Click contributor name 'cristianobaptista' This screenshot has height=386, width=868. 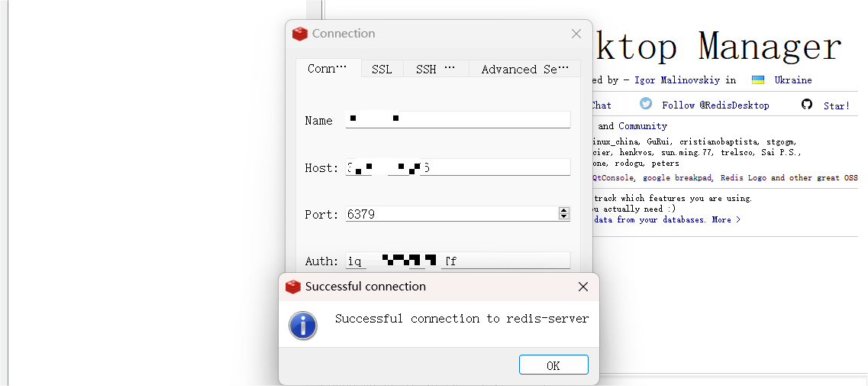tap(718, 141)
